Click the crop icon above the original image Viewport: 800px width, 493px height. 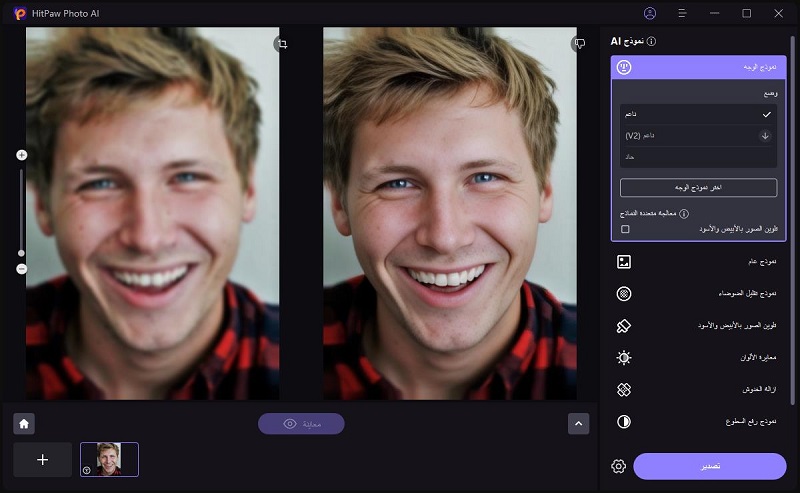(x=283, y=44)
